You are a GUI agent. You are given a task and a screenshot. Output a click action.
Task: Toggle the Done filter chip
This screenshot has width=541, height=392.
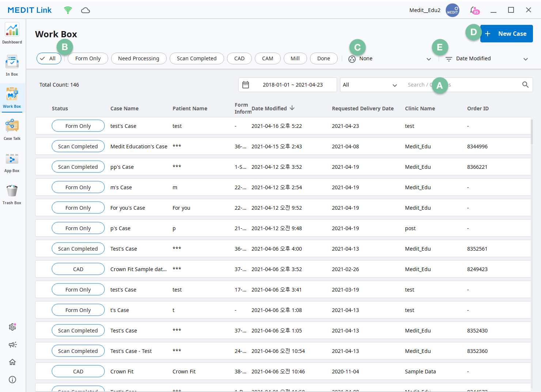pos(324,58)
